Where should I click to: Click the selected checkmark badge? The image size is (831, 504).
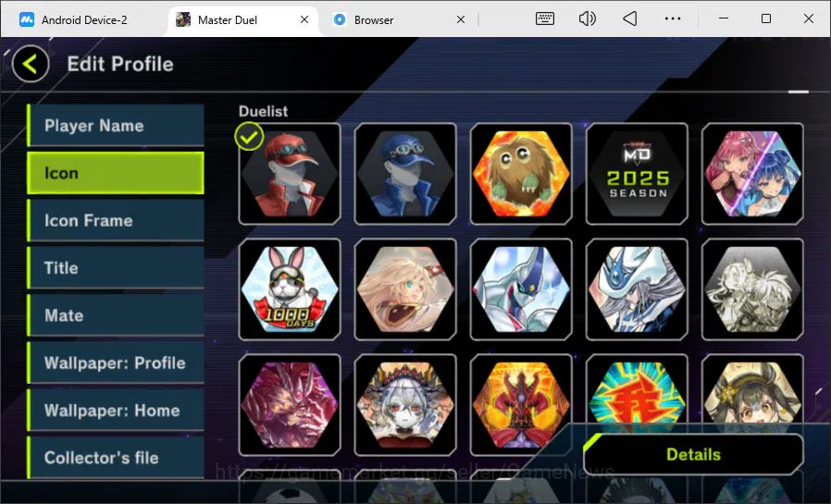pos(249,137)
